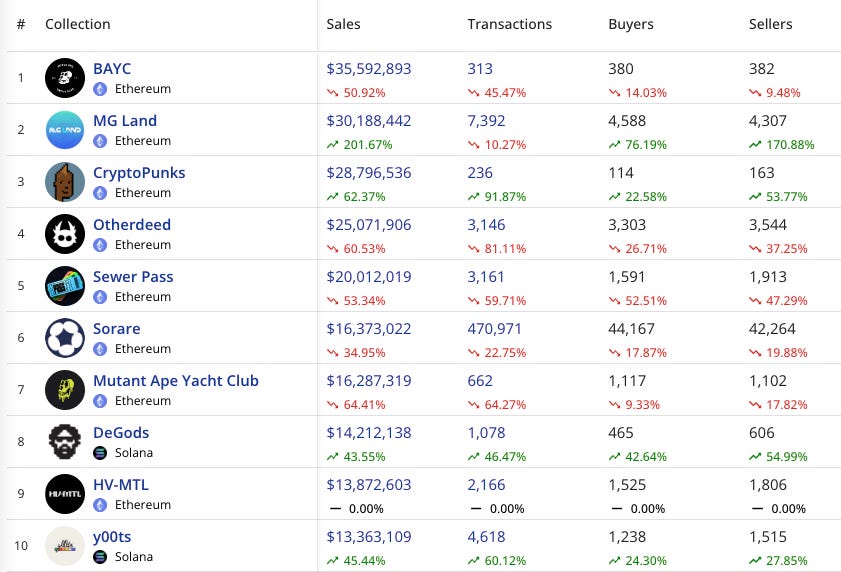Open the CryptoPunks collection avatar
The image size is (841, 572).
65,182
